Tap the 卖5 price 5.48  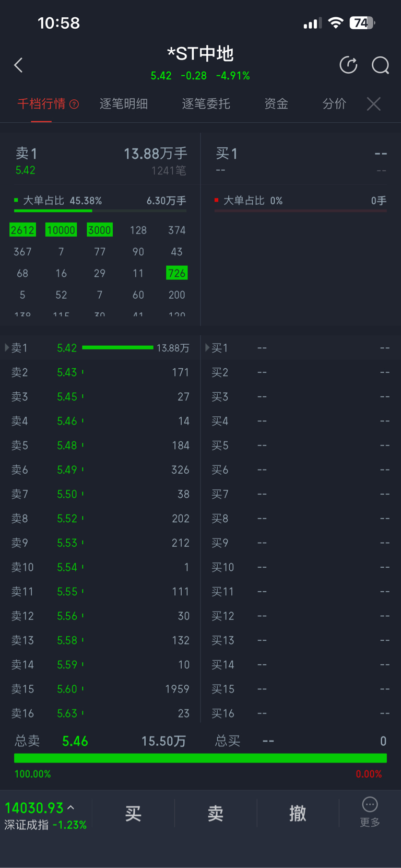pyautogui.click(x=67, y=445)
